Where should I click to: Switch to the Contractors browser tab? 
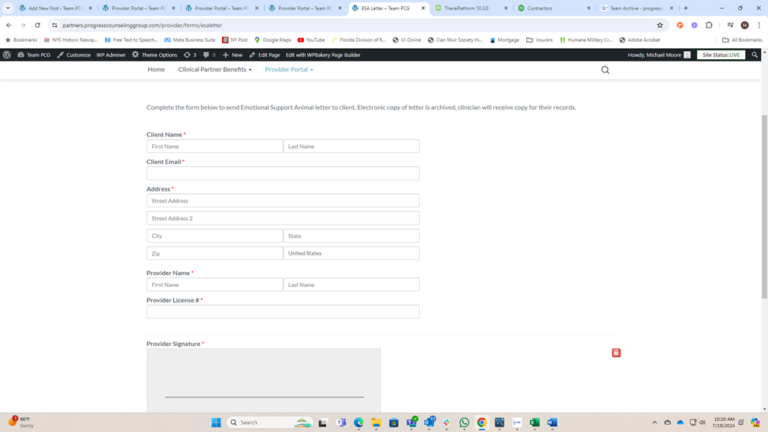tap(552, 8)
